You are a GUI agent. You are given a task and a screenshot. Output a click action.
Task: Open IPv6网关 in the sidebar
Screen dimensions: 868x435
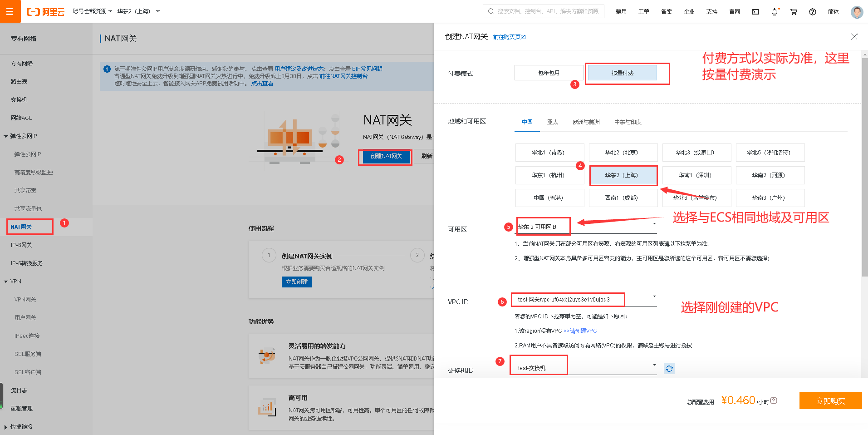[21, 245]
